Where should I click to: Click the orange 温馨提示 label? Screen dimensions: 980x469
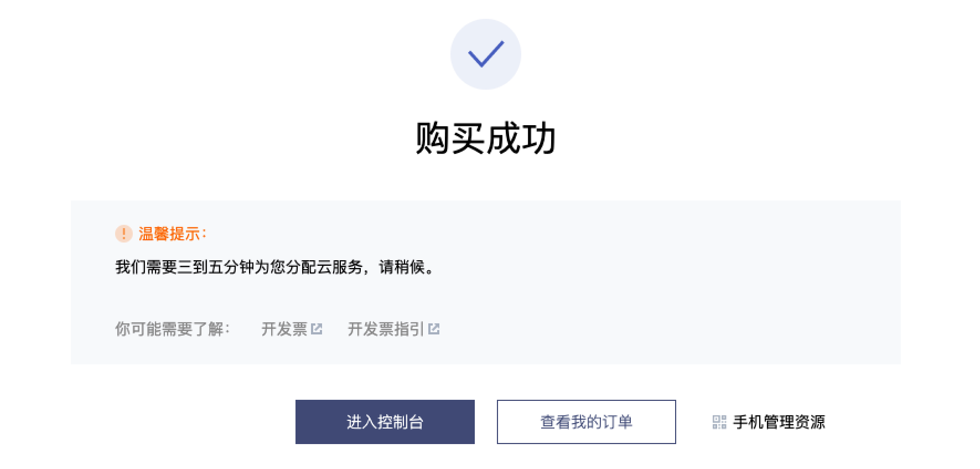click(172, 234)
